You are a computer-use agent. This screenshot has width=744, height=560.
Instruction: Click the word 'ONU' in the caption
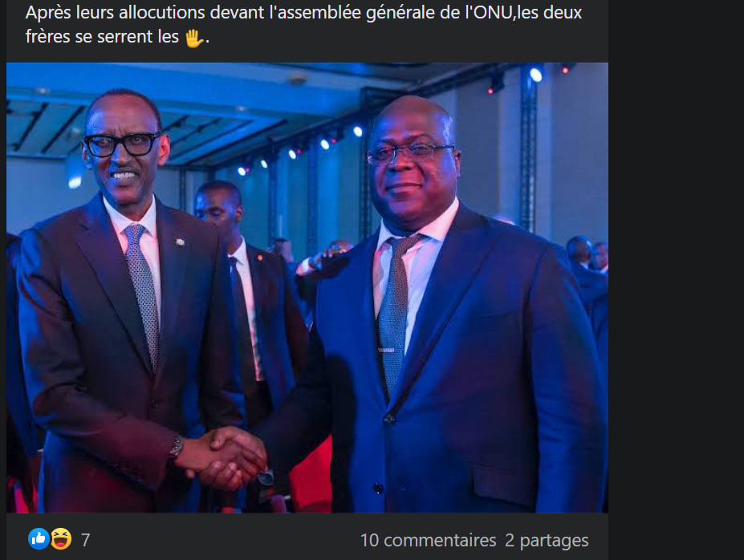tap(491, 13)
